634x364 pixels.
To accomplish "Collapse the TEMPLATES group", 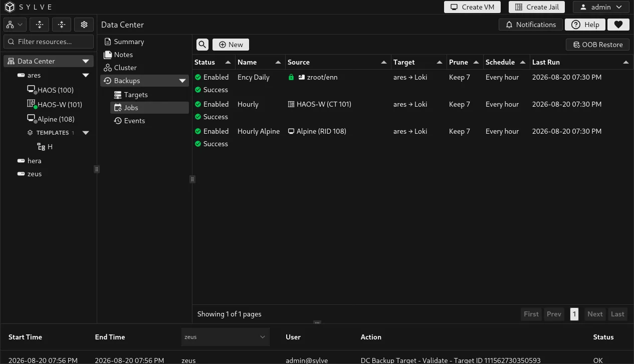I will tap(86, 133).
